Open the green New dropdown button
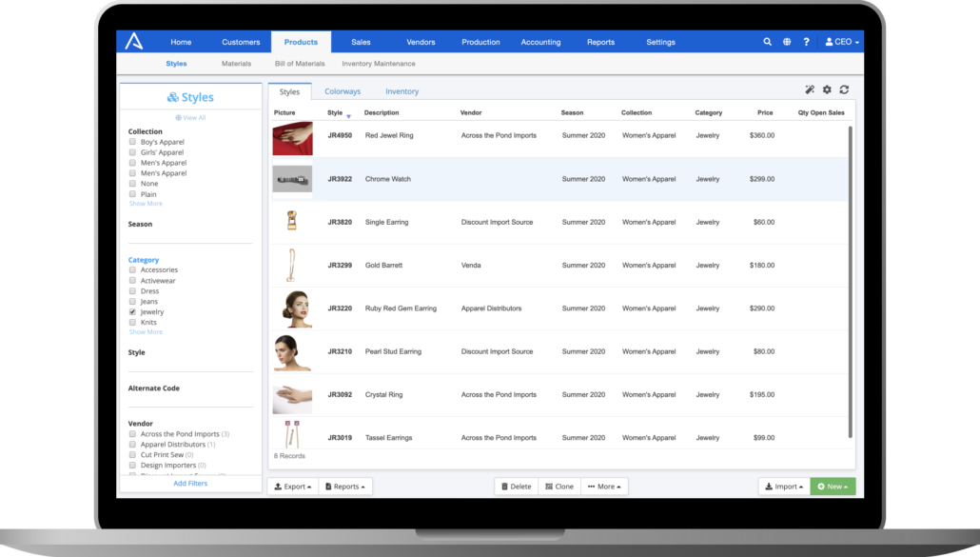980x557 pixels. tap(833, 487)
